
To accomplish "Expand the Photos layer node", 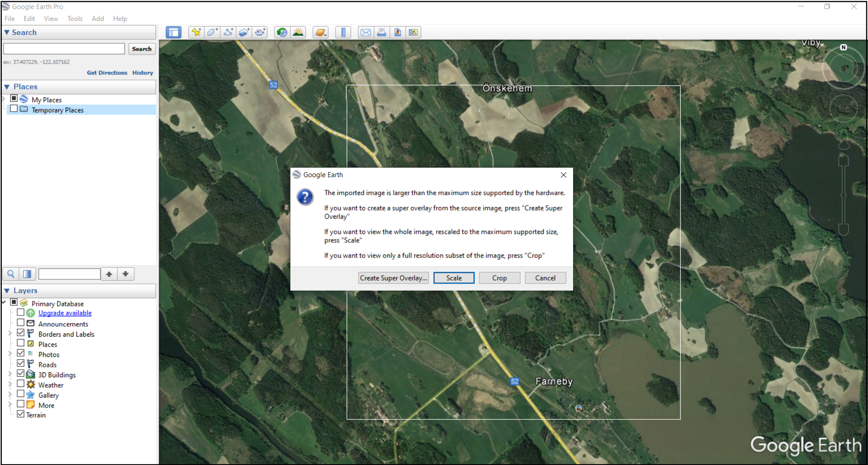I will tap(10, 354).
